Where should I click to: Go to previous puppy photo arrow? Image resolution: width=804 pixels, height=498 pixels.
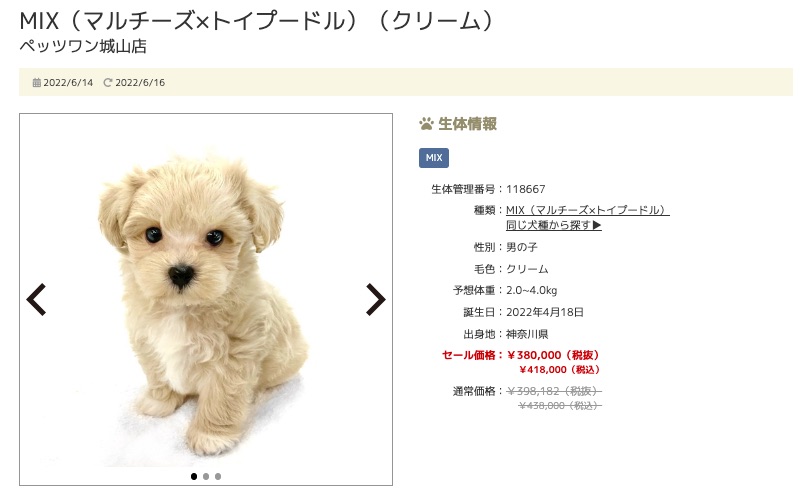pos(36,299)
